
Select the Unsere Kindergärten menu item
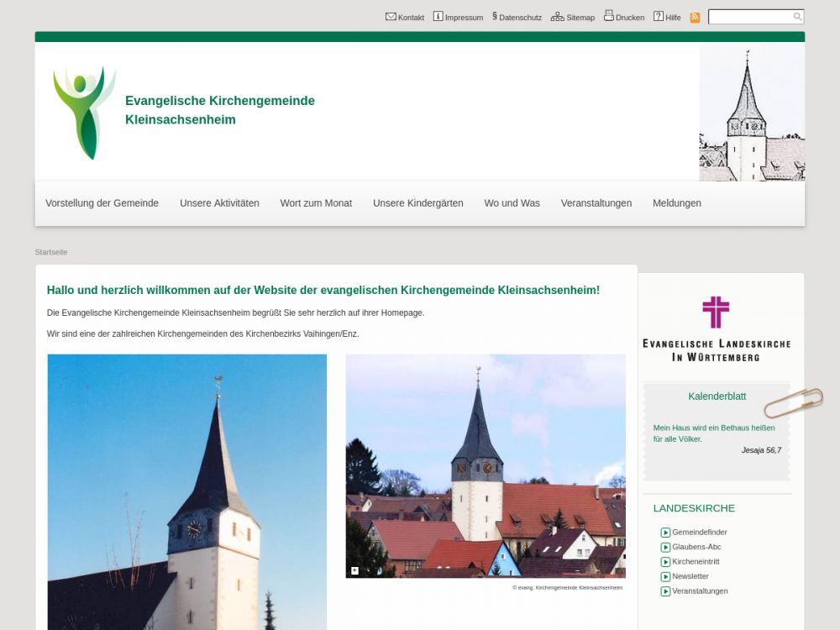coord(417,203)
